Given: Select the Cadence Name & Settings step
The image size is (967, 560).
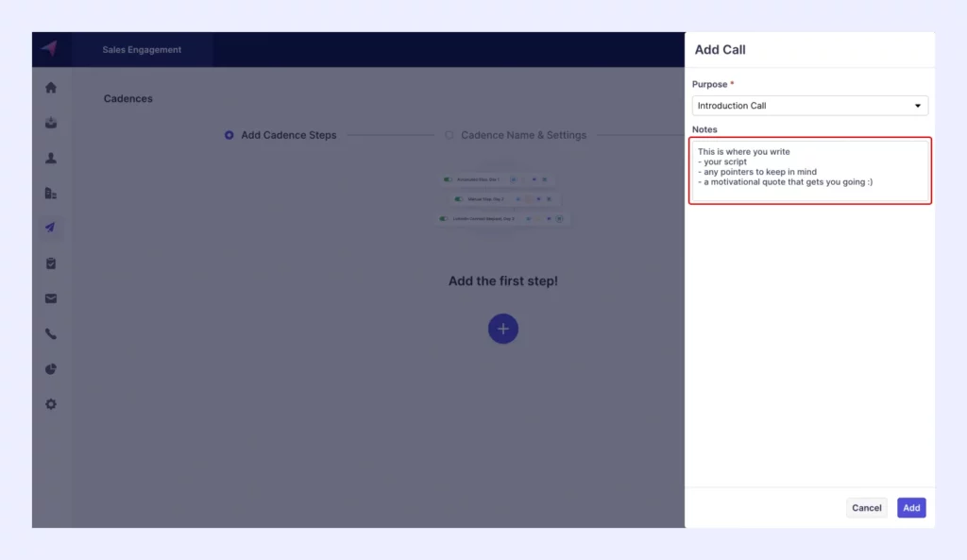Looking at the screenshot, I should pyautogui.click(x=450, y=135).
